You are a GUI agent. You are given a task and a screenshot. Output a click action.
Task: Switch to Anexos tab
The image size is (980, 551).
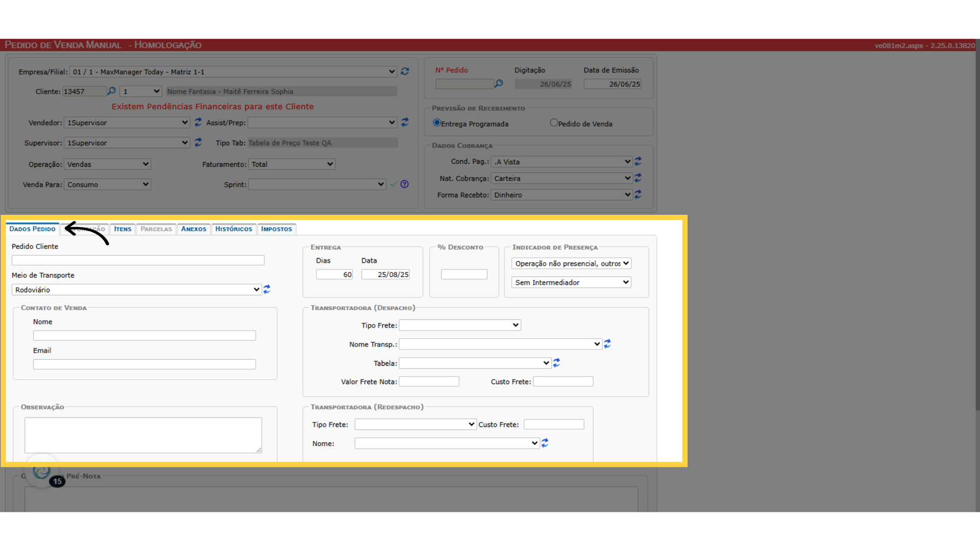(193, 229)
